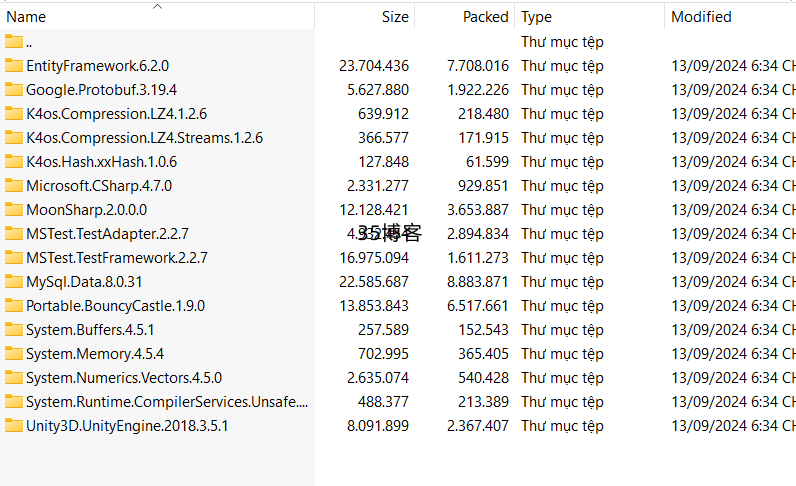Select the System.Runtime.CompilerServices.Unsafe folder name

167,402
